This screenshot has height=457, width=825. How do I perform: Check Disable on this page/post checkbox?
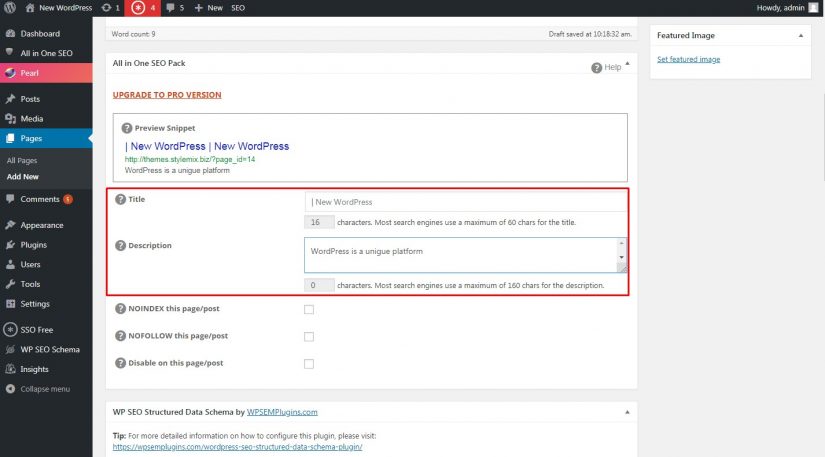[309, 364]
